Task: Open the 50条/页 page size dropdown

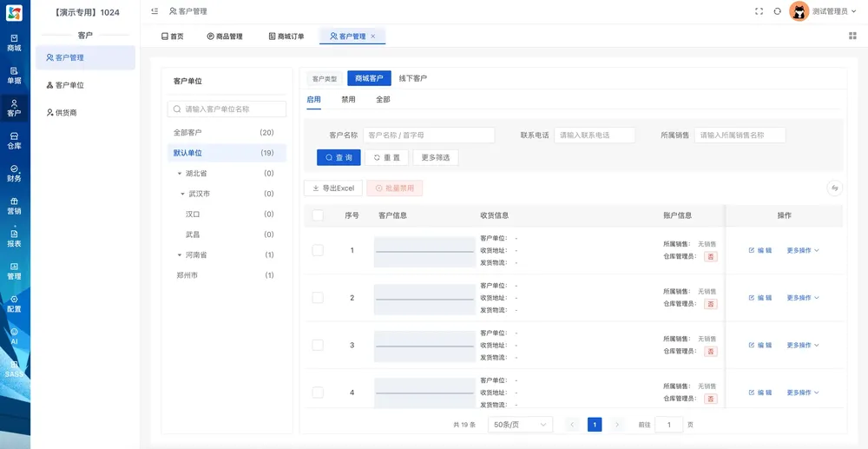Action: click(520, 425)
